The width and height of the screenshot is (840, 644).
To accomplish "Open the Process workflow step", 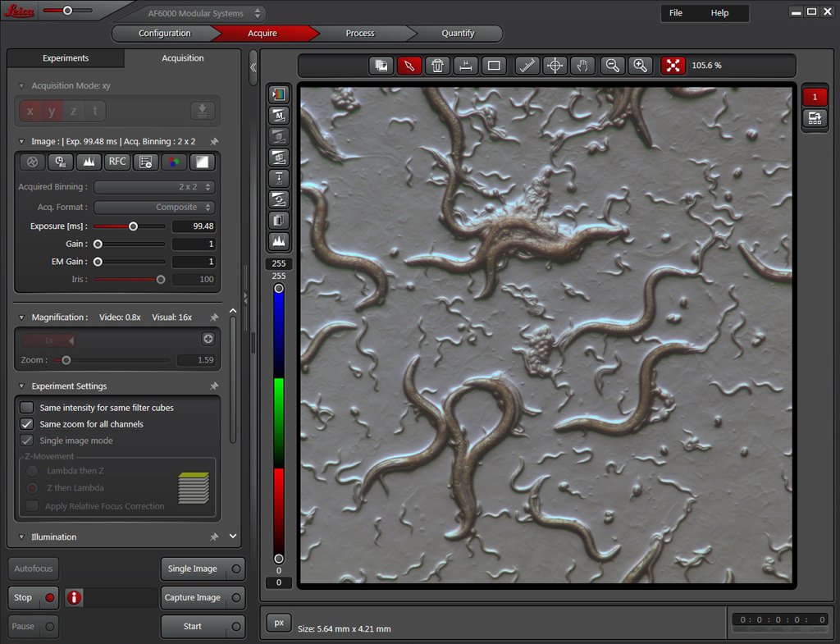I will point(360,33).
